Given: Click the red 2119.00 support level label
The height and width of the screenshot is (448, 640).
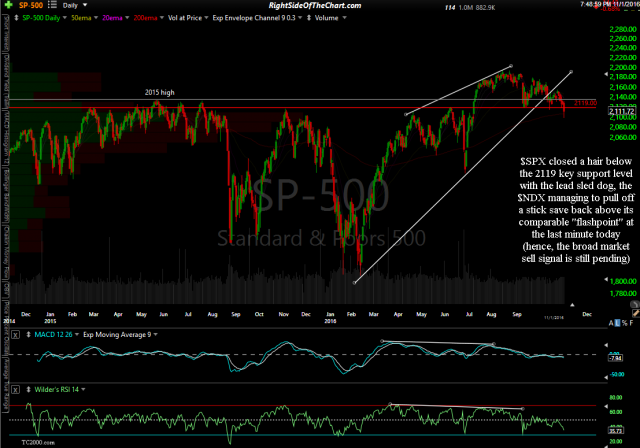Looking at the screenshot, I should [585, 103].
